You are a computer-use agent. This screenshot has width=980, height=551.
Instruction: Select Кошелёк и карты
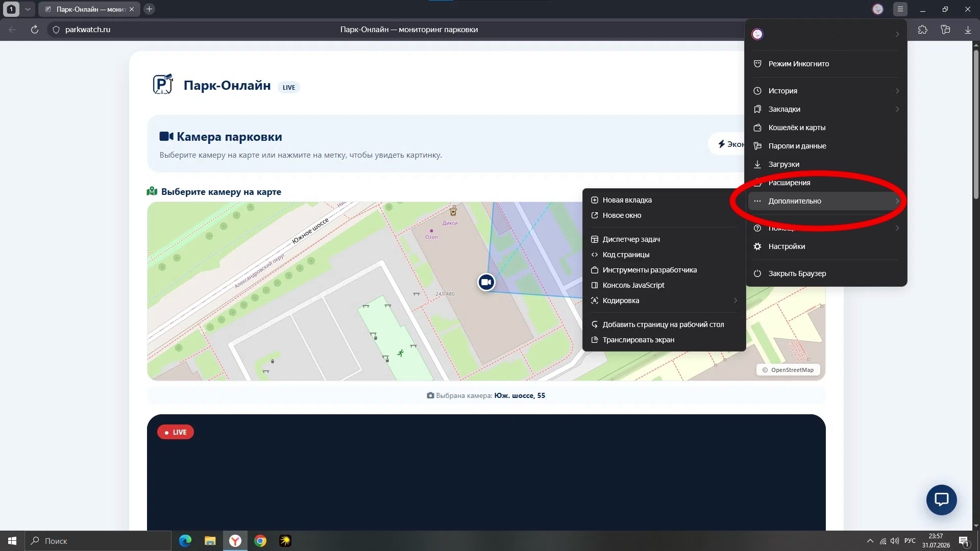(x=825, y=128)
